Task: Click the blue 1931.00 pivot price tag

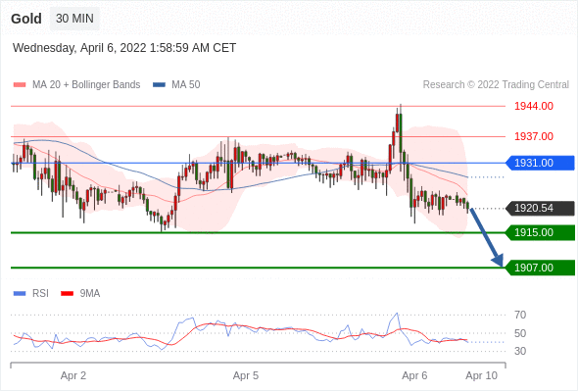Action: point(540,163)
